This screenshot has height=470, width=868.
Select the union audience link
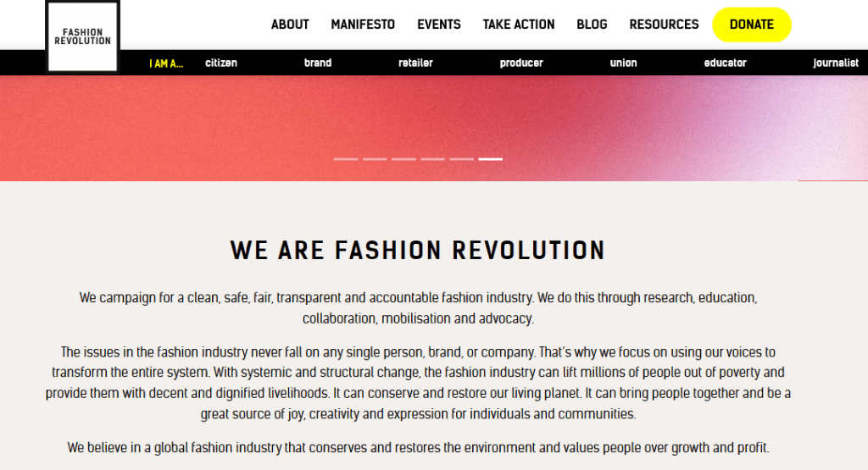click(623, 63)
